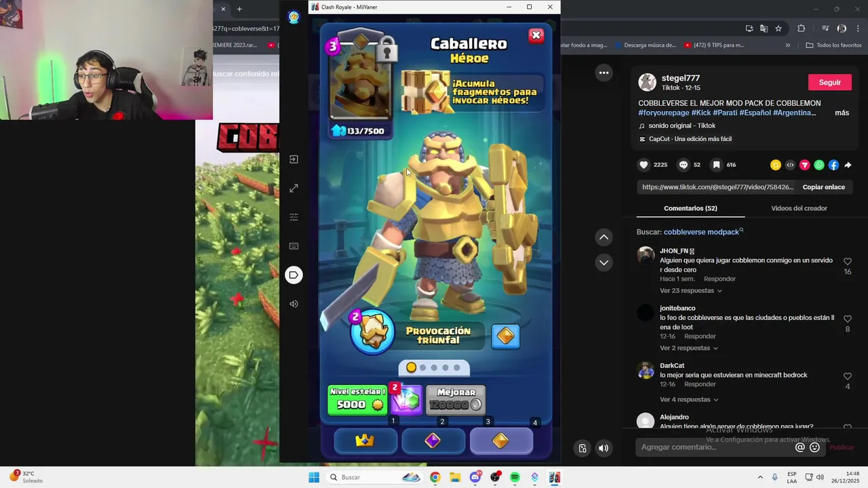The width and height of the screenshot is (868, 488).
Task: Search cobbleverse modpack suggestion link
Action: (703, 232)
